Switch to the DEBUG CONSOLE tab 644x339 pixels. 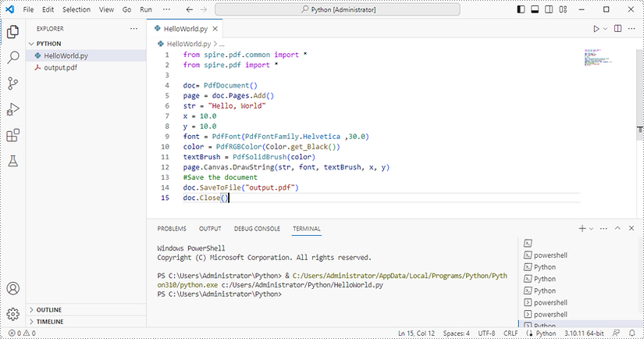[x=257, y=228]
